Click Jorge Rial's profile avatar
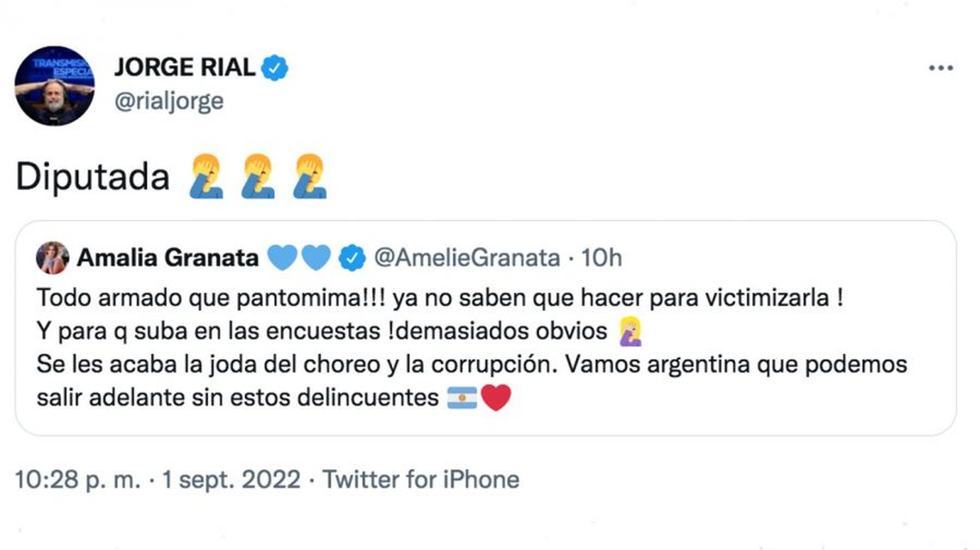Screen dimensions: 980x550 (x=55, y=85)
